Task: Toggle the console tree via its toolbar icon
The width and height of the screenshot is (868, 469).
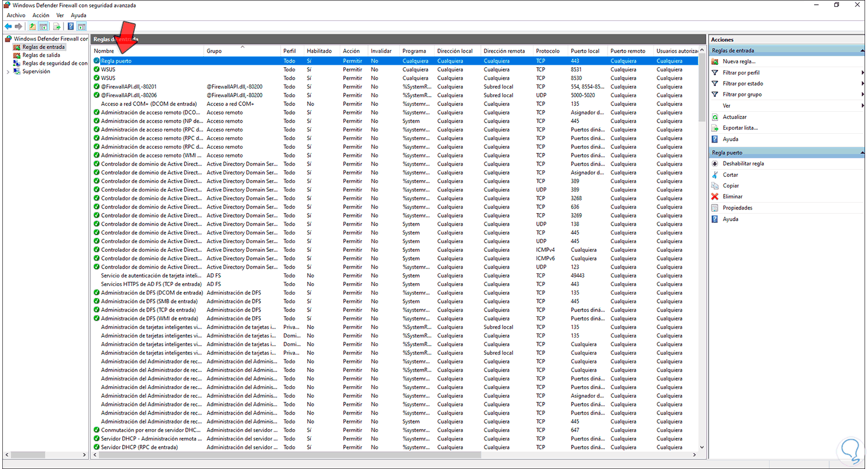Action: [x=43, y=26]
